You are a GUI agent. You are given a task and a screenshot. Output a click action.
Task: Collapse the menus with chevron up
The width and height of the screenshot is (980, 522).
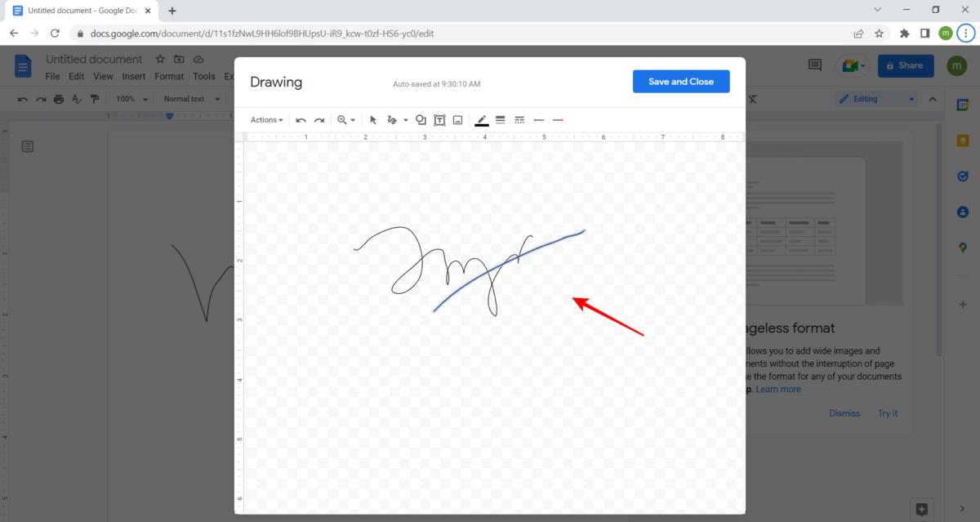click(932, 99)
